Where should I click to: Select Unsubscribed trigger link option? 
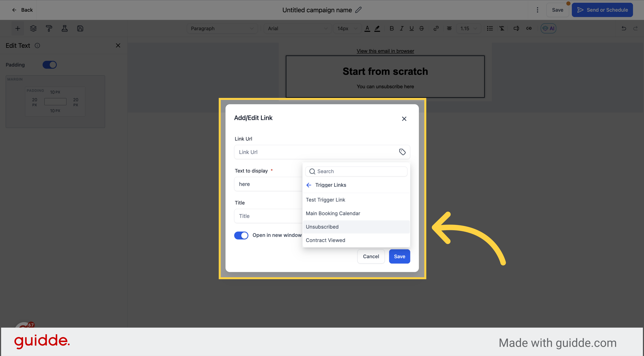pos(322,227)
